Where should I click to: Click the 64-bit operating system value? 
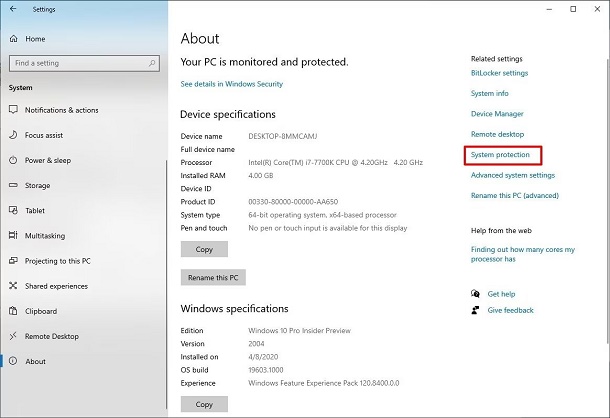[x=323, y=215]
